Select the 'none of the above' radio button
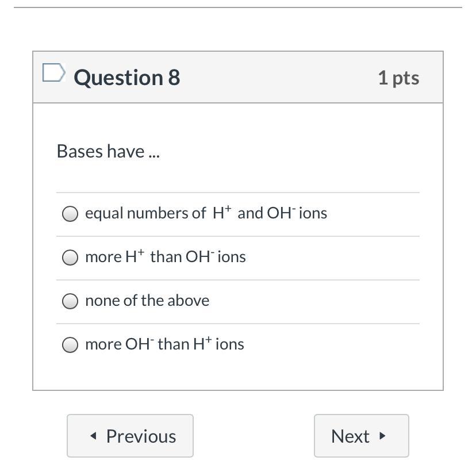The image size is (476, 476). 70,301
